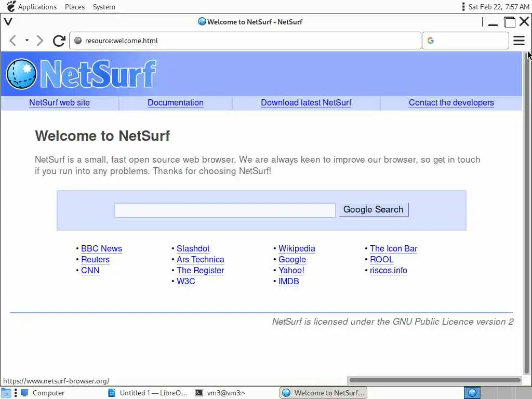Click the Welcome to NetSurf heading text
This screenshot has height=399, width=532.
[x=102, y=136]
